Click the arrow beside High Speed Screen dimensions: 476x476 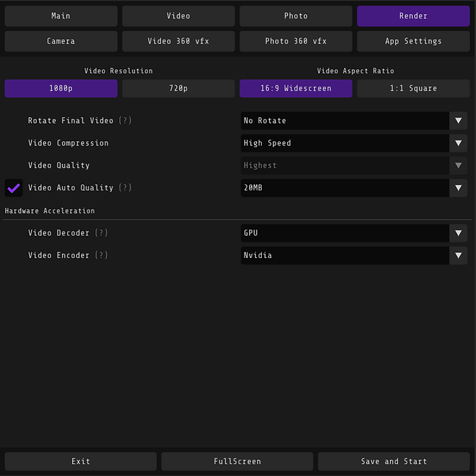click(x=458, y=143)
